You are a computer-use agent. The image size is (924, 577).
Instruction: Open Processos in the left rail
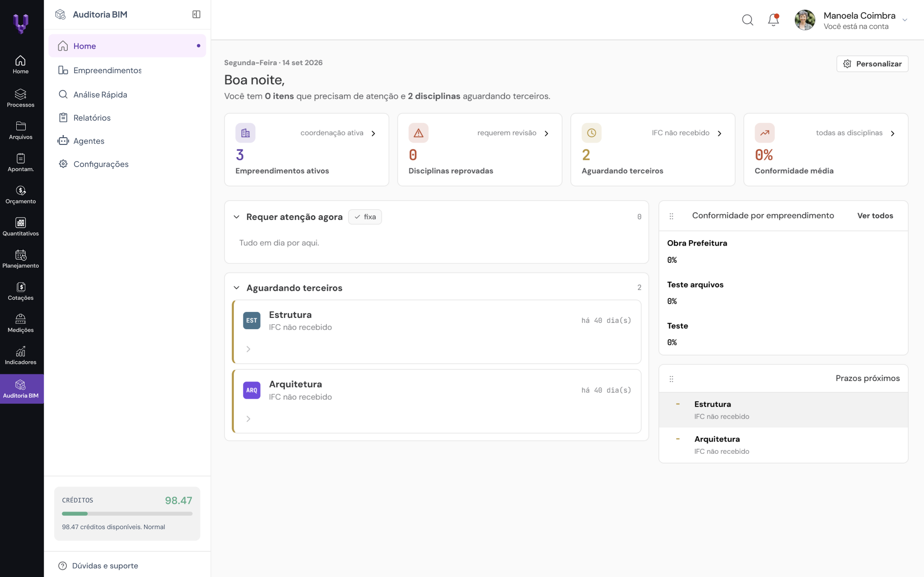click(x=20, y=98)
